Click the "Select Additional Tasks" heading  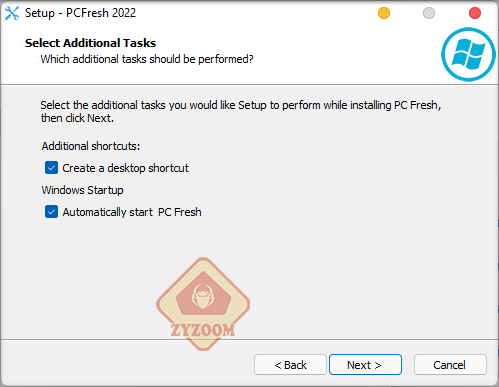click(x=90, y=43)
